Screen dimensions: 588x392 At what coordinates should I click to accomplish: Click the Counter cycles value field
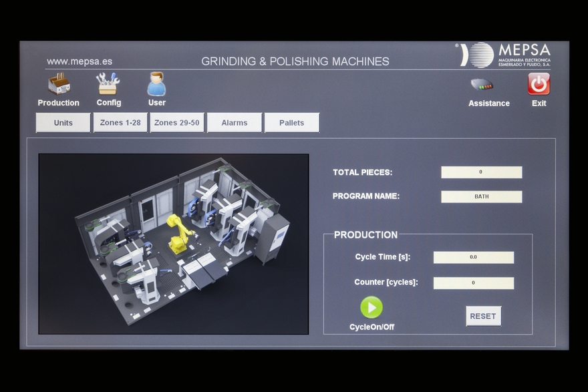[x=474, y=282]
